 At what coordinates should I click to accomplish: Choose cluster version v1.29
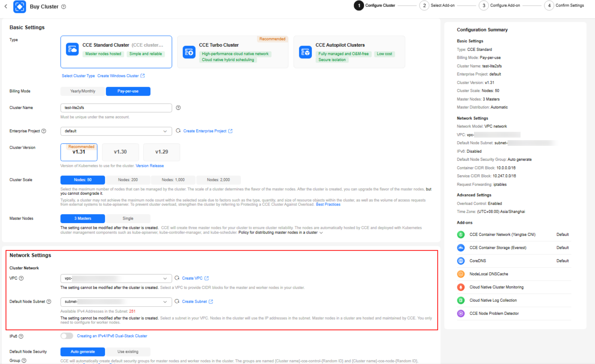pos(161,152)
